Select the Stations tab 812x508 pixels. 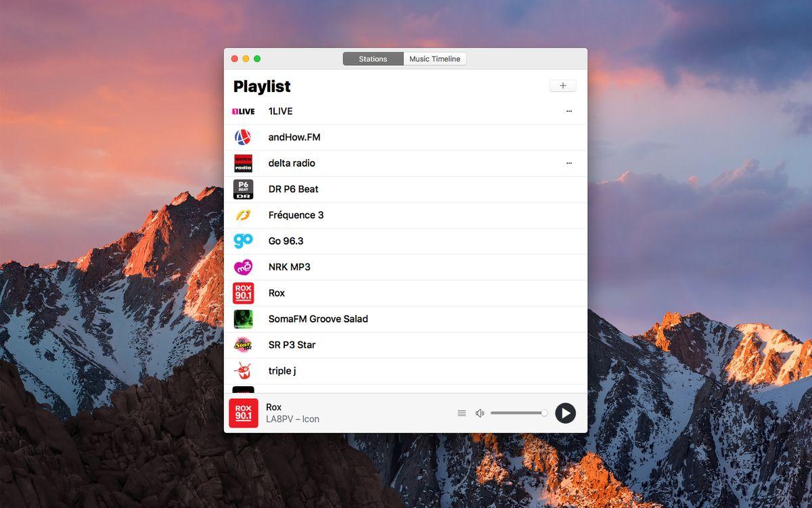click(x=373, y=59)
